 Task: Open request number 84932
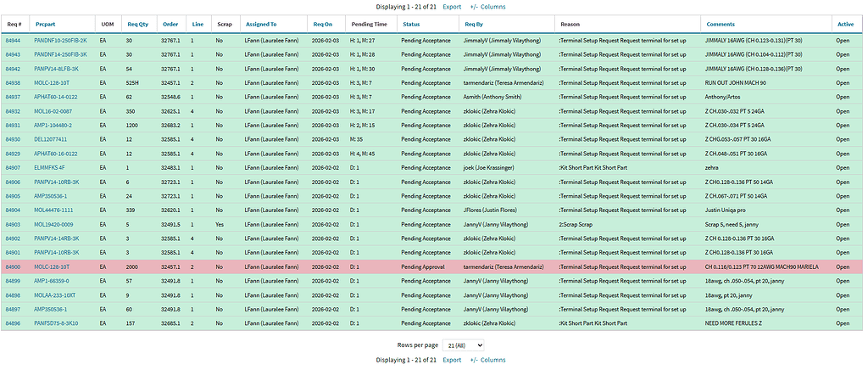(x=14, y=111)
